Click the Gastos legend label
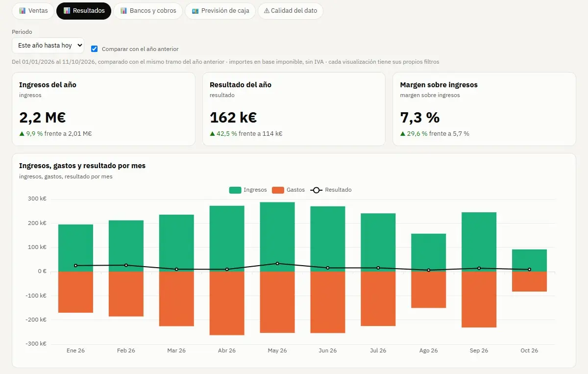This screenshot has width=588, height=374. tap(295, 190)
